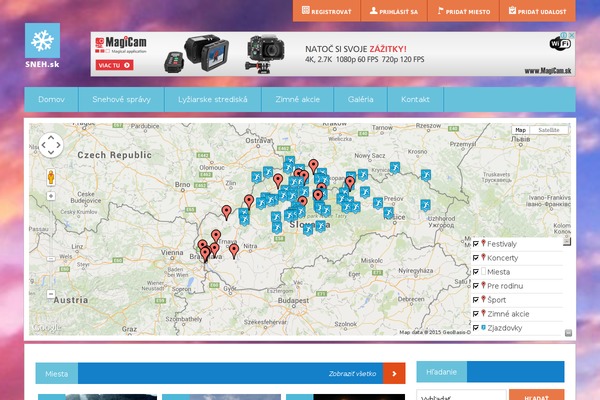
Task: Click the legend panel scroll up button
Action: (x=567, y=241)
